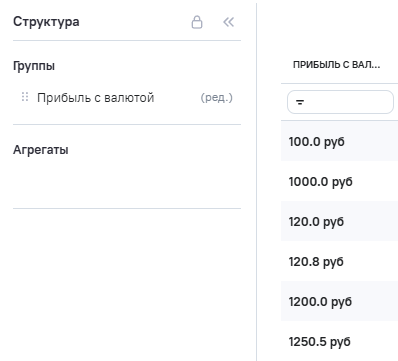This screenshot has width=398, height=361.
Task: Focus the column filter input field
Action: (x=340, y=102)
